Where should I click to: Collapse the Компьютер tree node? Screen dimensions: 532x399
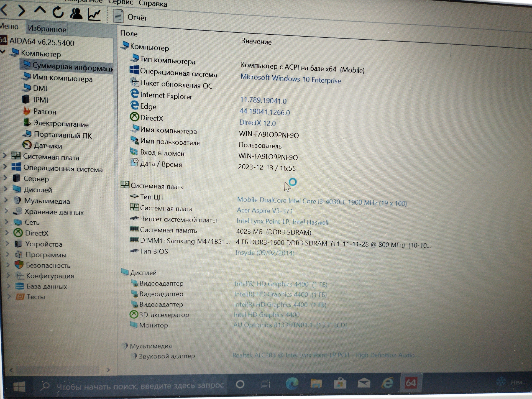tap(3, 52)
